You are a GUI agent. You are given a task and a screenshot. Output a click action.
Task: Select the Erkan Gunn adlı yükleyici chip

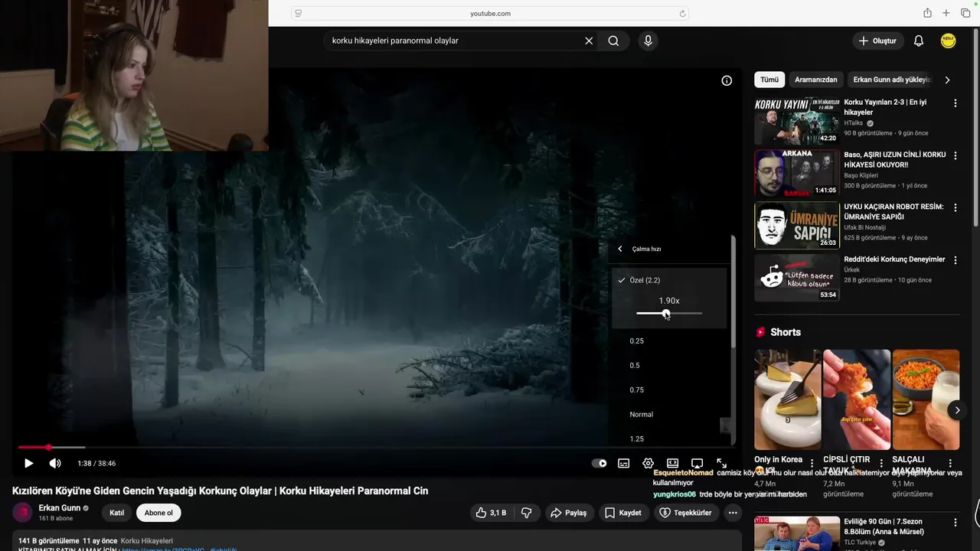click(892, 80)
